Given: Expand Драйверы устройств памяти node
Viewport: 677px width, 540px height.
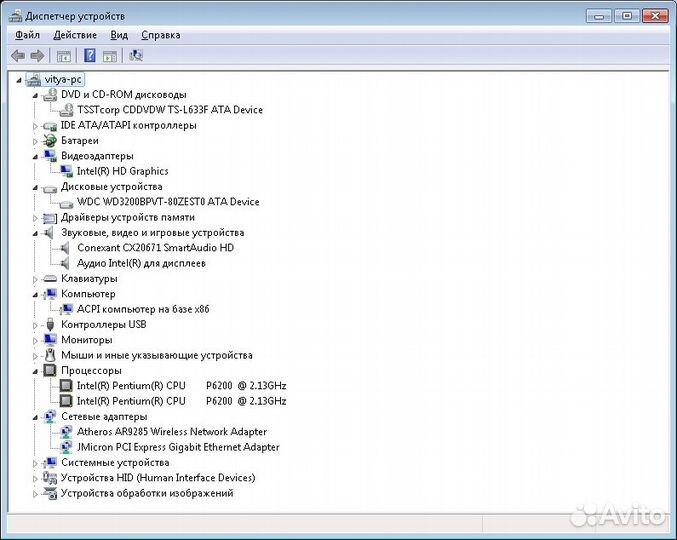Looking at the screenshot, I should tap(35, 218).
